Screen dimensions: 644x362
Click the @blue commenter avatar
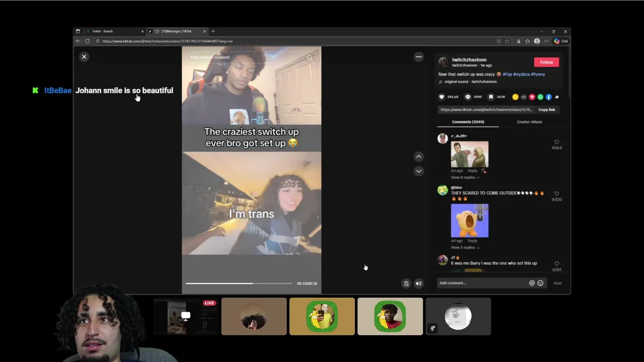pos(443,190)
